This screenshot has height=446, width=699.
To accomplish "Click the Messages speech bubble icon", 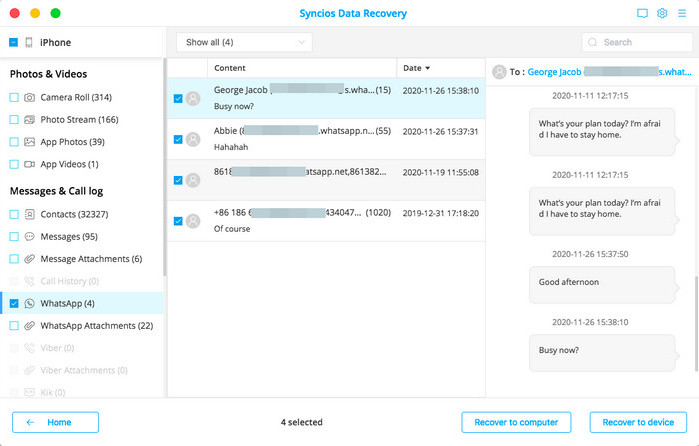I will pyautogui.click(x=29, y=236).
